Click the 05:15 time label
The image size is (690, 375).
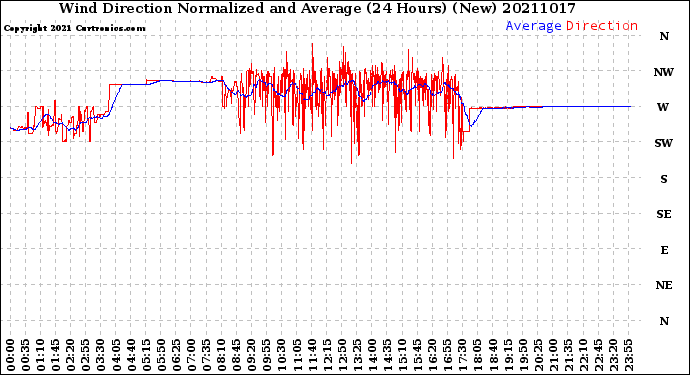(x=146, y=355)
